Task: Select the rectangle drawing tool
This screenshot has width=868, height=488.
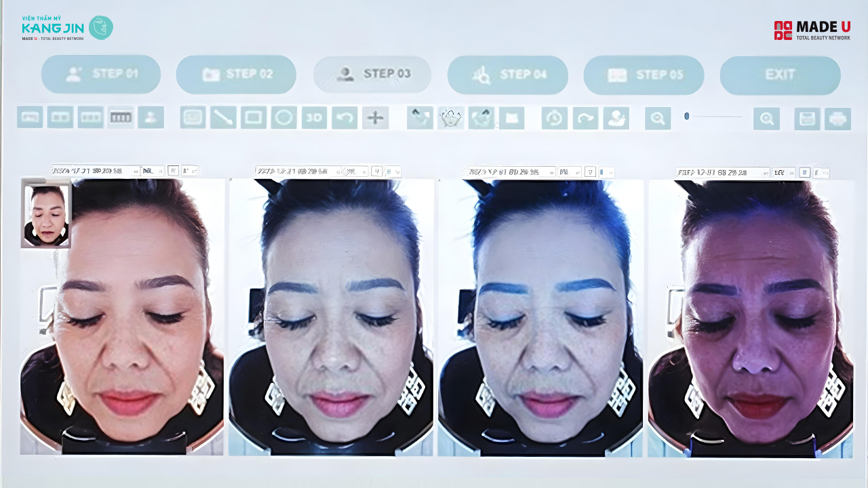Action: [254, 118]
